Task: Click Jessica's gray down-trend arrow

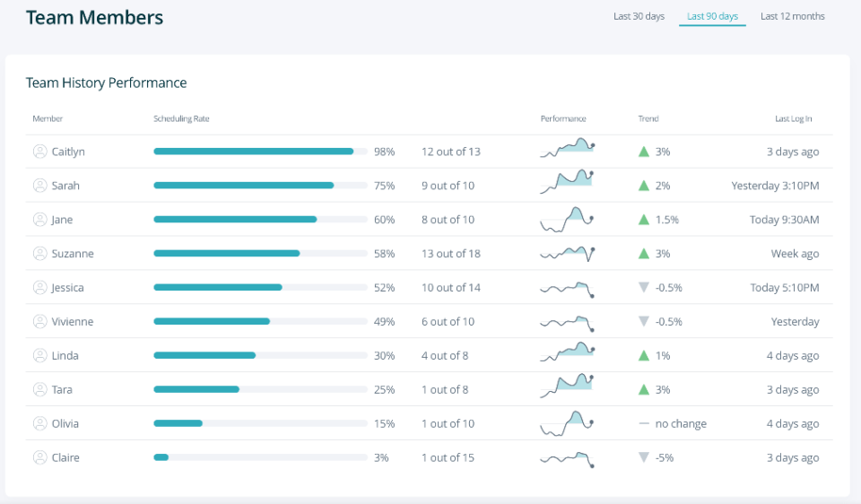Action: coord(643,288)
